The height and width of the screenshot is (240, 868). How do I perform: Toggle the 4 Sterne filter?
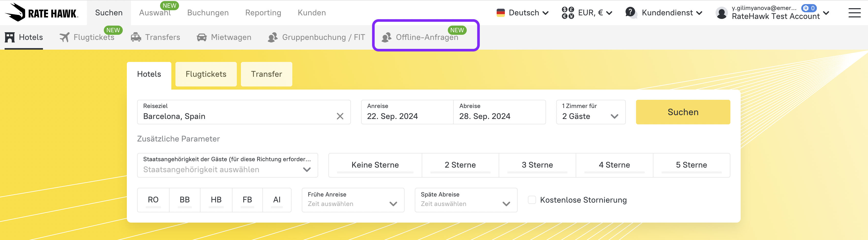[614, 165]
